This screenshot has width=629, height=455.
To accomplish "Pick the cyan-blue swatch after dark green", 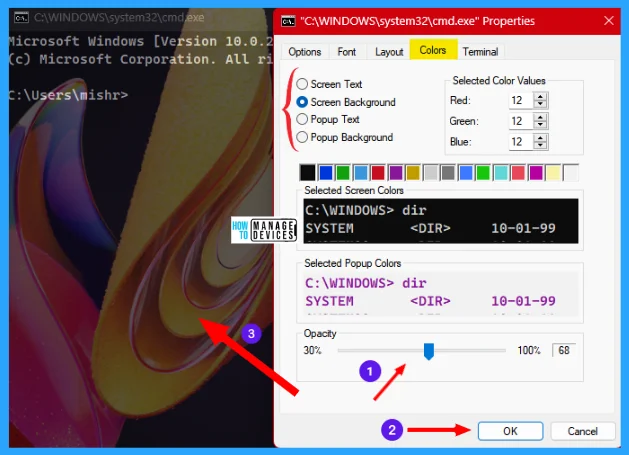I will click(x=361, y=173).
